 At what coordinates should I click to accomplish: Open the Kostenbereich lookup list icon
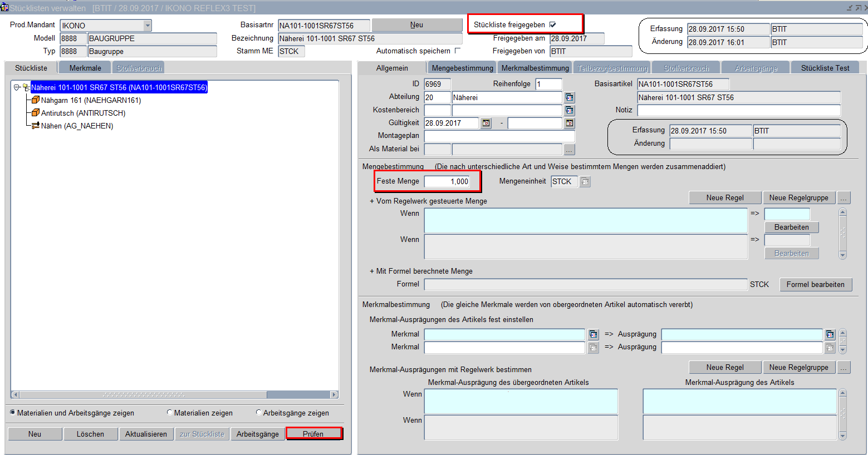pos(569,110)
